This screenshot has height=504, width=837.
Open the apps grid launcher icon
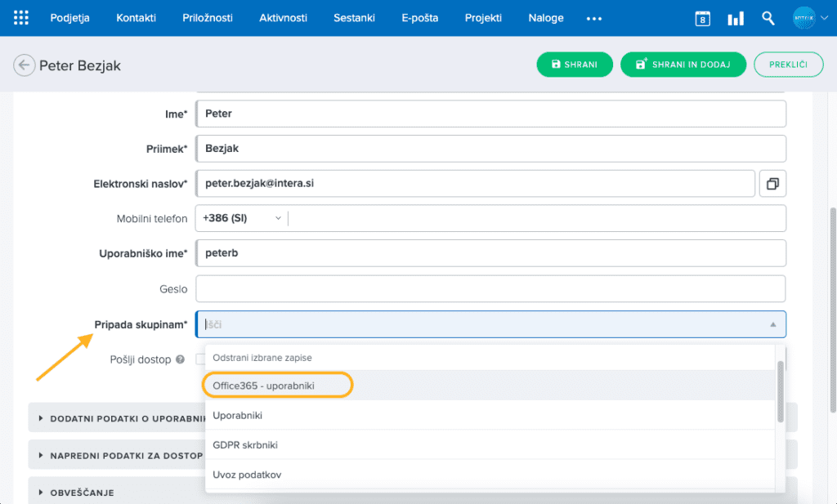(21, 18)
